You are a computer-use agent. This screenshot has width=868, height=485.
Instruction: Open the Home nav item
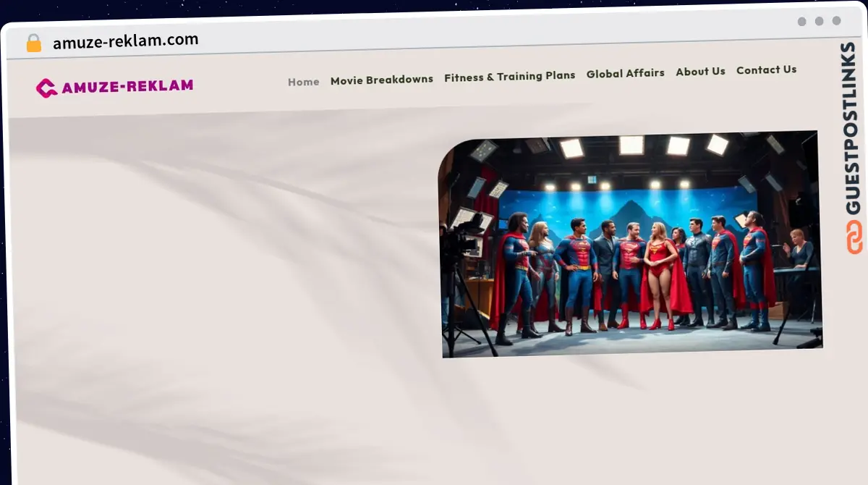tap(303, 82)
